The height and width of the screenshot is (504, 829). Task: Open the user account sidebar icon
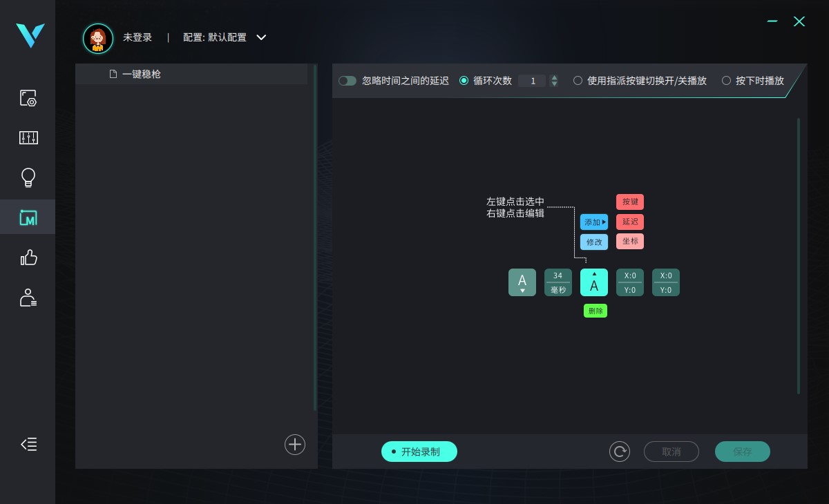click(28, 298)
